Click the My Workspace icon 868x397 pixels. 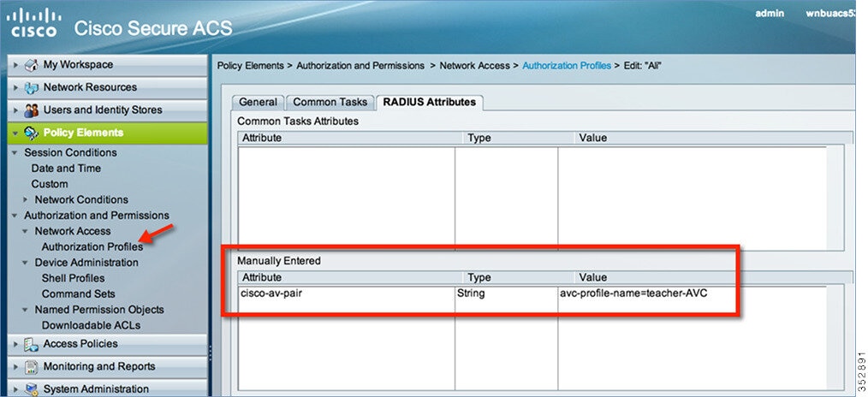coord(32,65)
